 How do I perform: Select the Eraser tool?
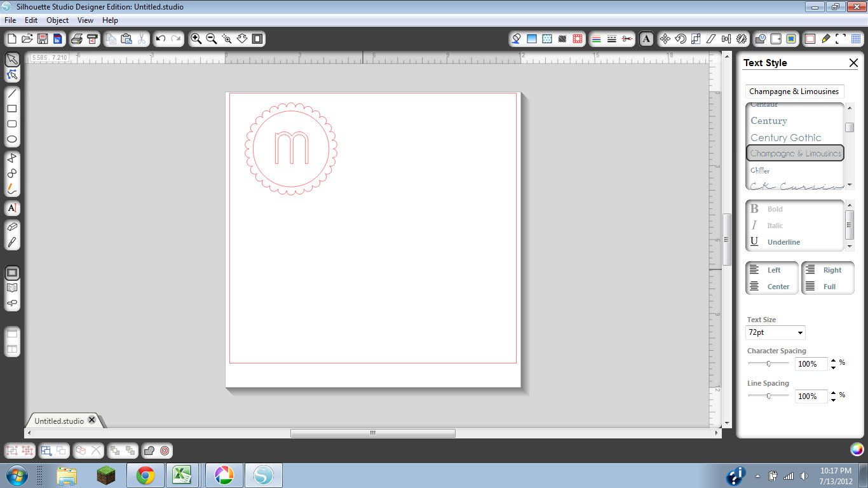tap(11, 227)
